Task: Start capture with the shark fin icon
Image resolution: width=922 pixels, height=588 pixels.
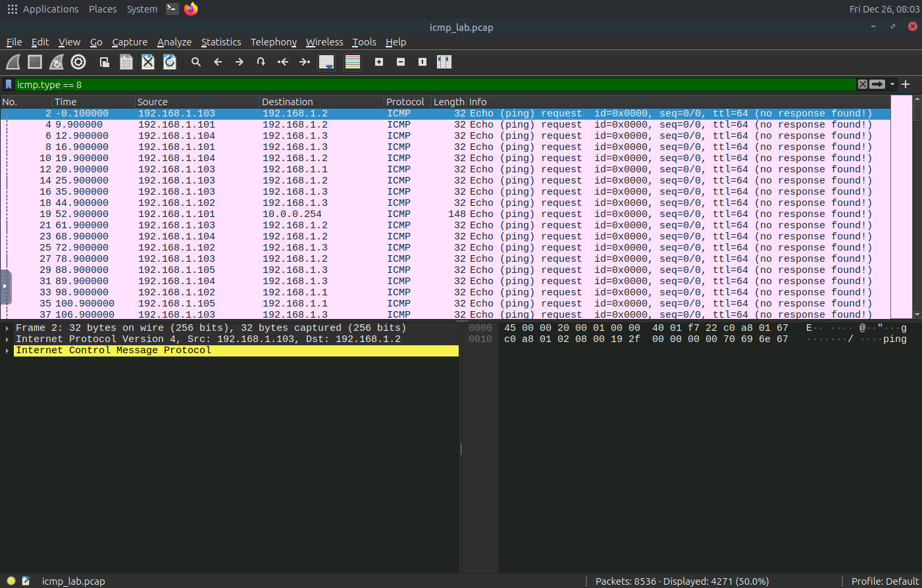Action: 13,62
